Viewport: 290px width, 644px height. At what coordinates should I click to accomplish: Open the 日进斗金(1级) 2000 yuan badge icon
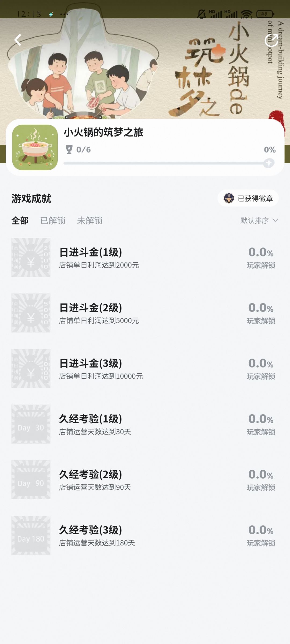click(x=31, y=257)
